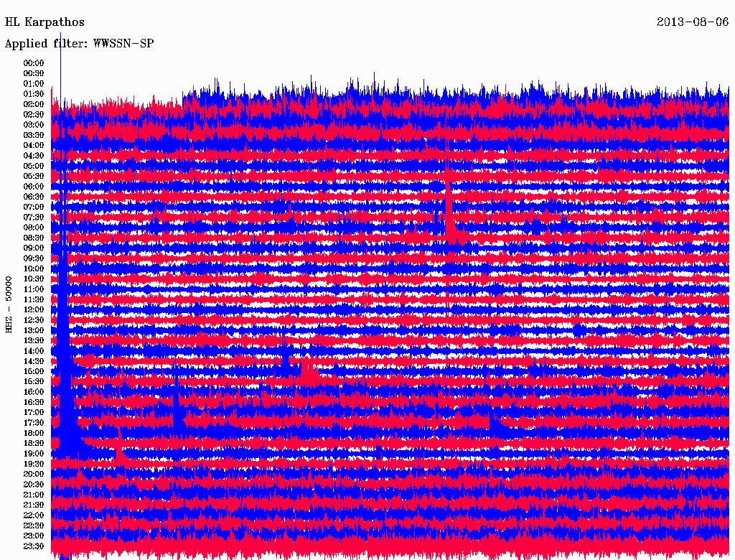Click the 15:30 time label
This screenshot has height=560, width=735.
point(34,382)
